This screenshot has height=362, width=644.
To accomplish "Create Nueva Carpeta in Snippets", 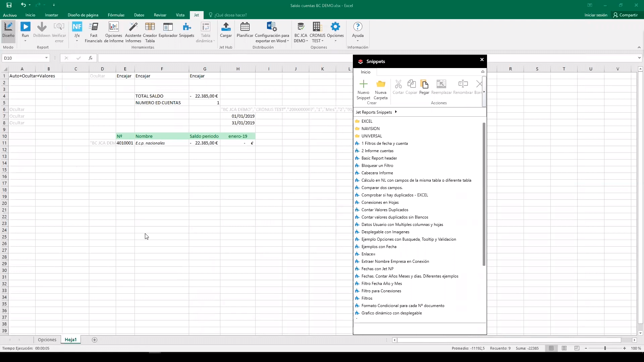I will (x=380, y=84).
